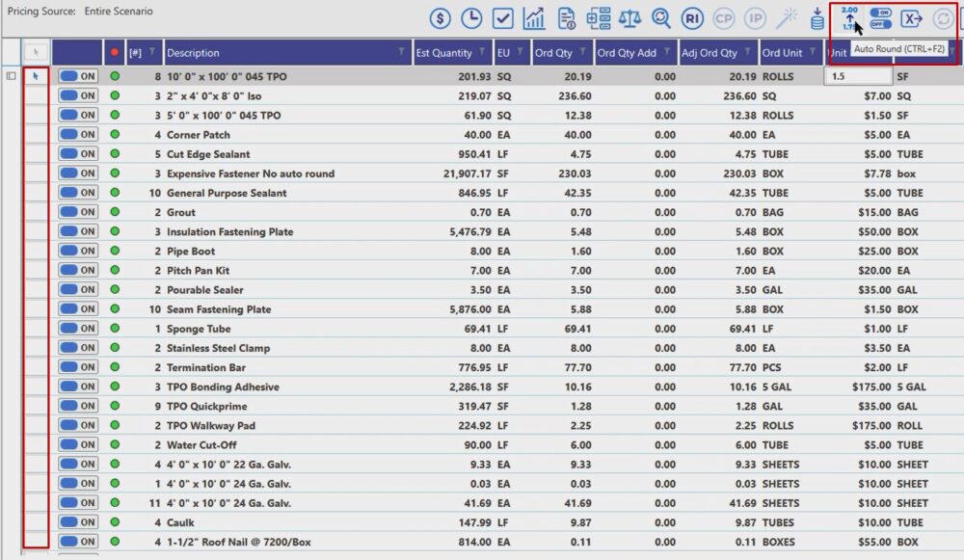
Task: Toggle the Caulk row ON switch
Action: [x=78, y=522]
